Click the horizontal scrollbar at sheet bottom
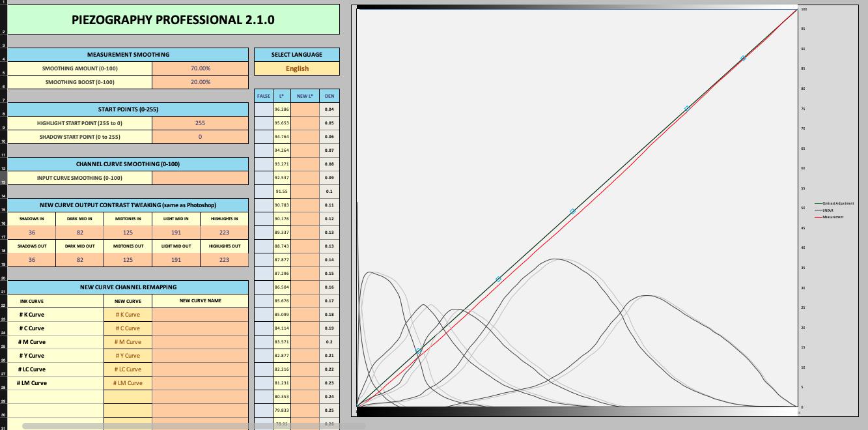The height and width of the screenshot is (430, 868). pos(193,426)
